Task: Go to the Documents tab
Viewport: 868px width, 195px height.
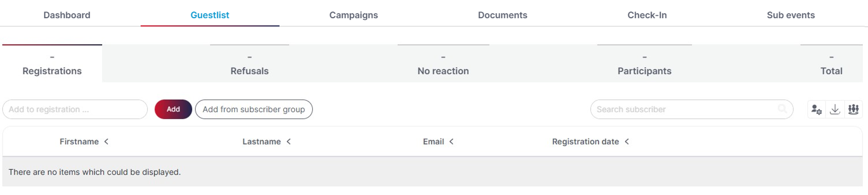Action: pyautogui.click(x=502, y=15)
